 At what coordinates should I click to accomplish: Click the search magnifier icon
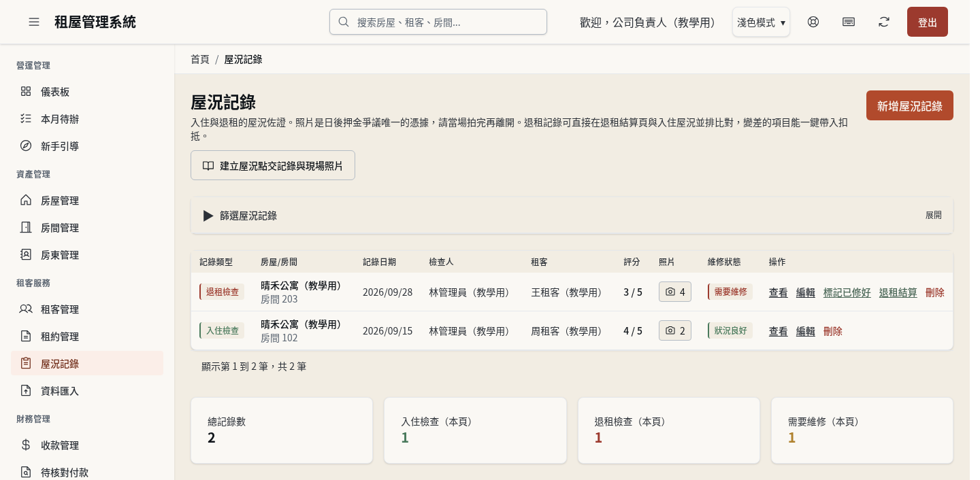(x=344, y=22)
